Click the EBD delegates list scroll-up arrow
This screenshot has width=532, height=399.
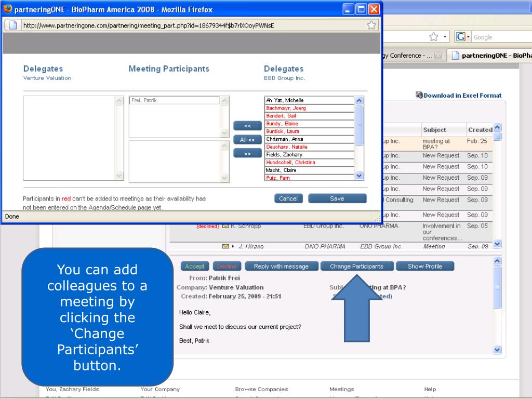coord(359,100)
